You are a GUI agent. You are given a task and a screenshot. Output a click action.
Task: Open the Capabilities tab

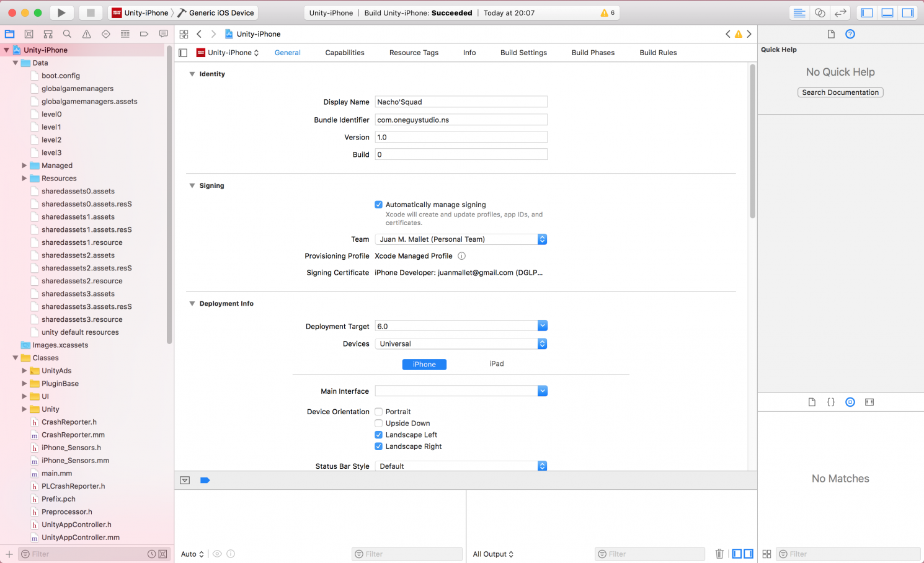(345, 53)
